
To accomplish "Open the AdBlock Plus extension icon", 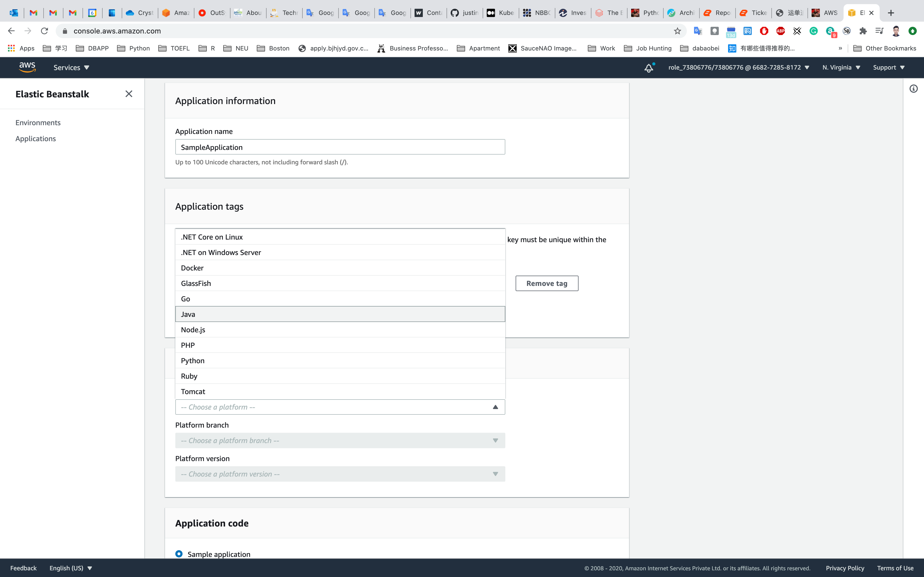I will pyautogui.click(x=780, y=31).
